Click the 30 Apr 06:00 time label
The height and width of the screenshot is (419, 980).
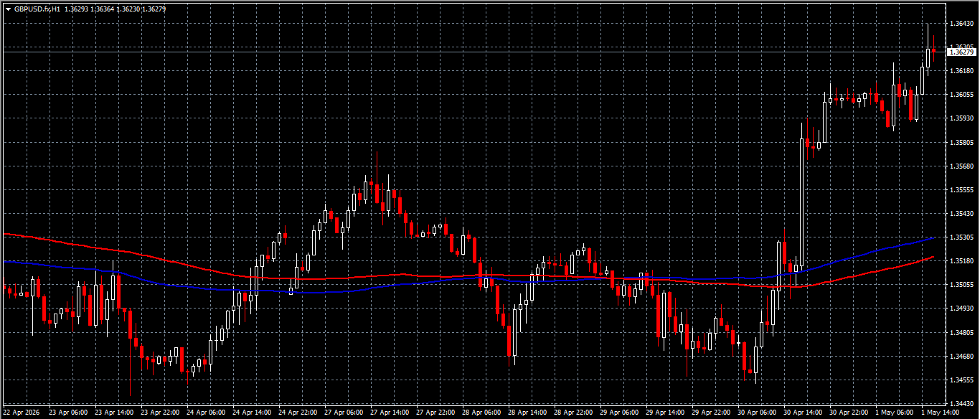pos(758,413)
